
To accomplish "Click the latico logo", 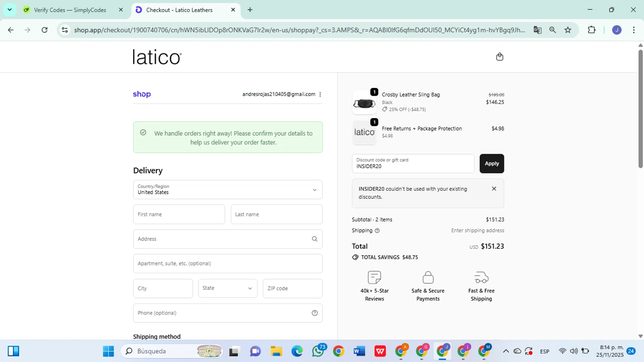I will tap(157, 57).
